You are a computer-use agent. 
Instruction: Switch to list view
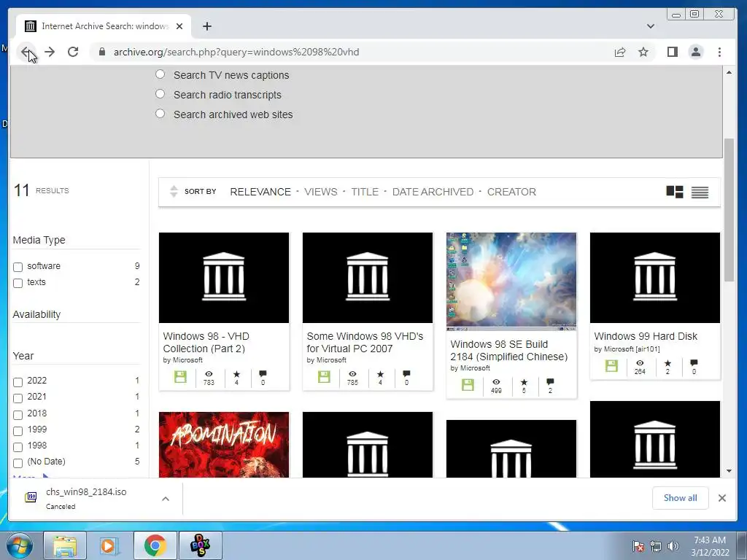(x=700, y=192)
